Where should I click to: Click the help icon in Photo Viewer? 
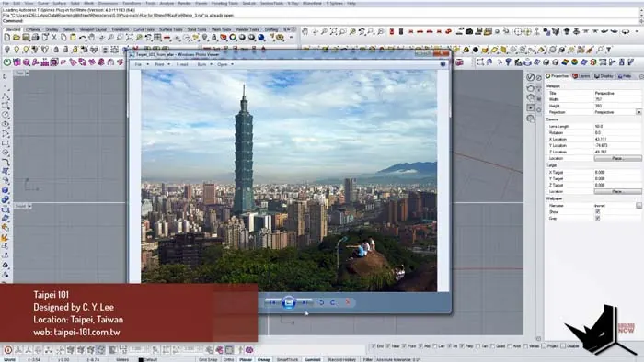click(x=443, y=64)
